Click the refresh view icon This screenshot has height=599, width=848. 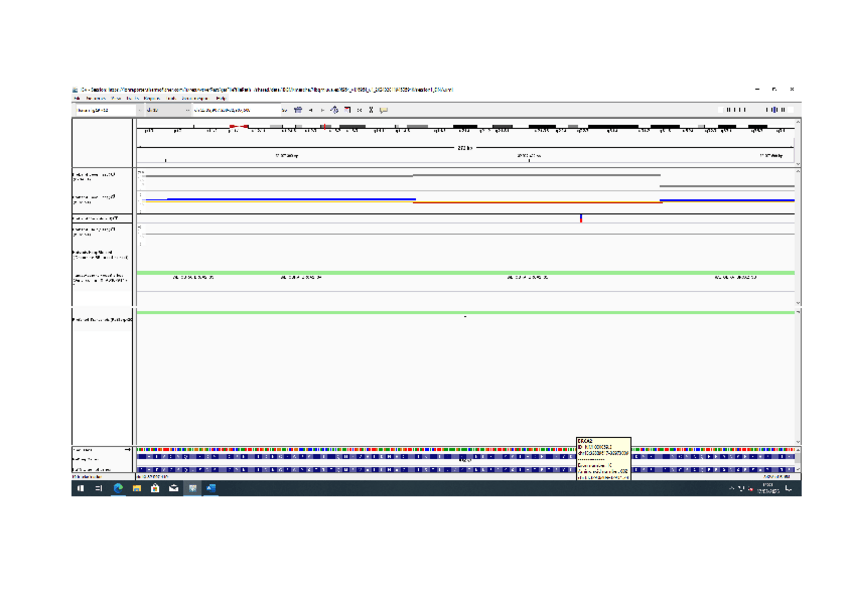pos(334,110)
